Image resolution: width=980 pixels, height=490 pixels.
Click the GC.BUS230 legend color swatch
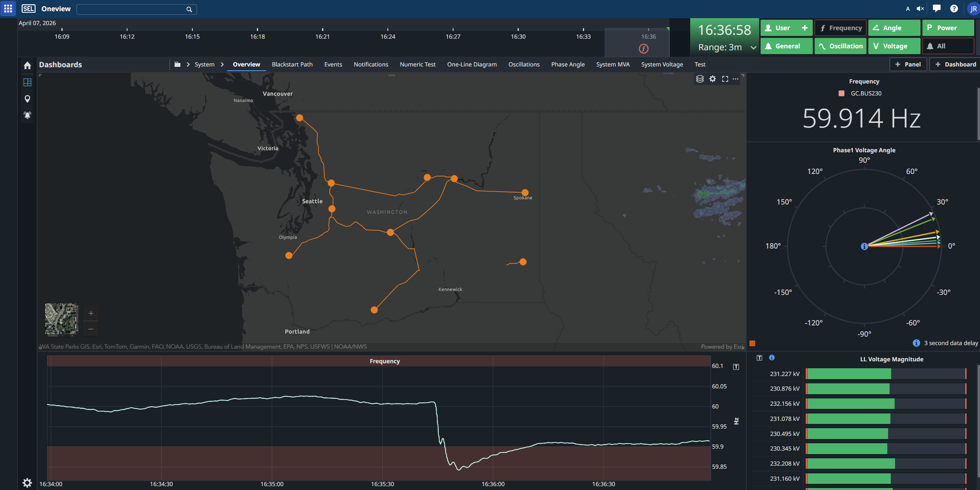(x=841, y=94)
